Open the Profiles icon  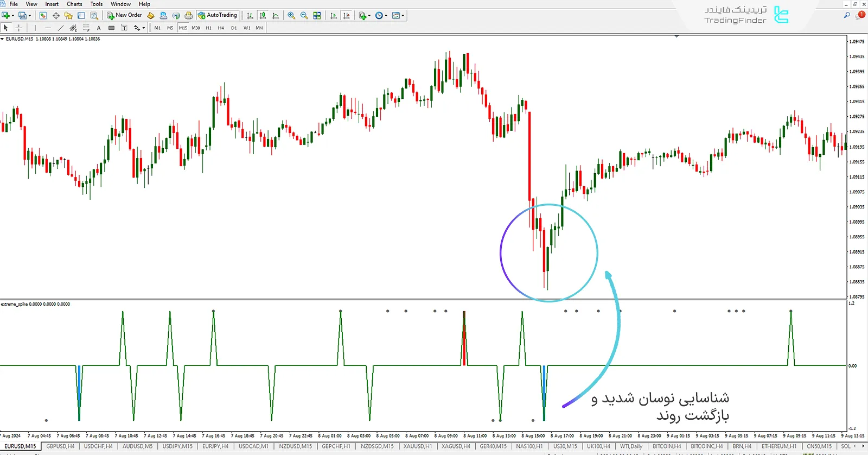(22, 16)
